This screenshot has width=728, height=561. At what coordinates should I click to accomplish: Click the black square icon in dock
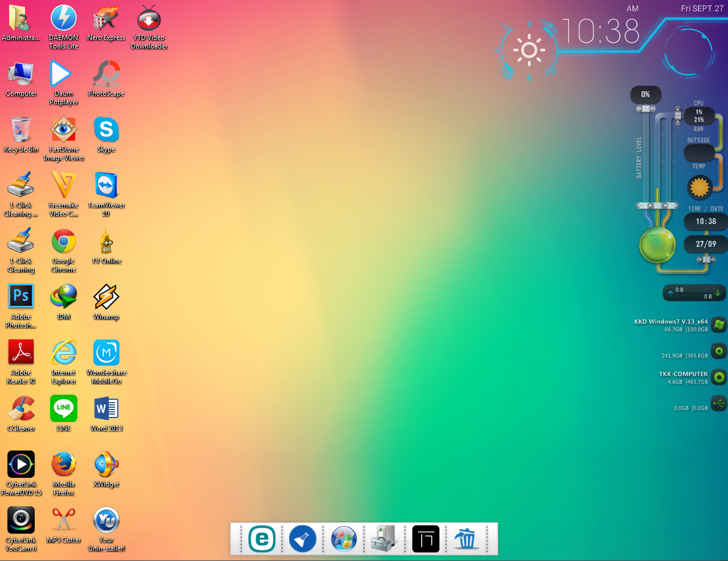pos(426,539)
